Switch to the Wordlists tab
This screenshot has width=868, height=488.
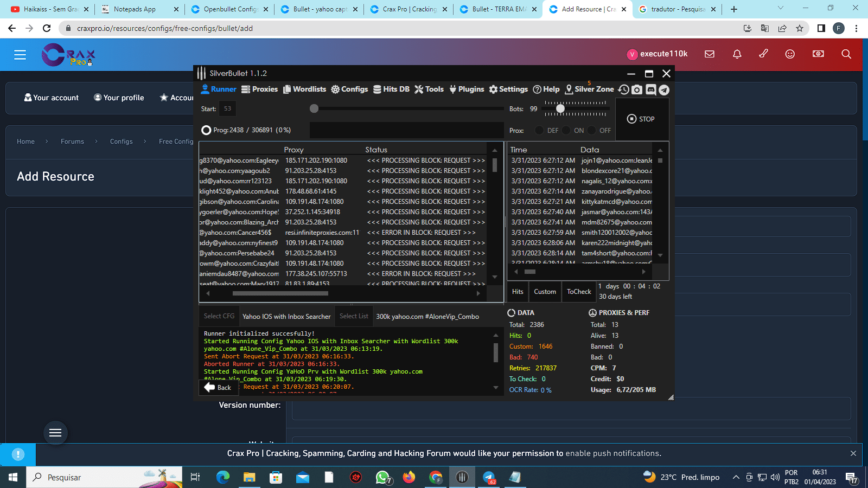pos(304,89)
